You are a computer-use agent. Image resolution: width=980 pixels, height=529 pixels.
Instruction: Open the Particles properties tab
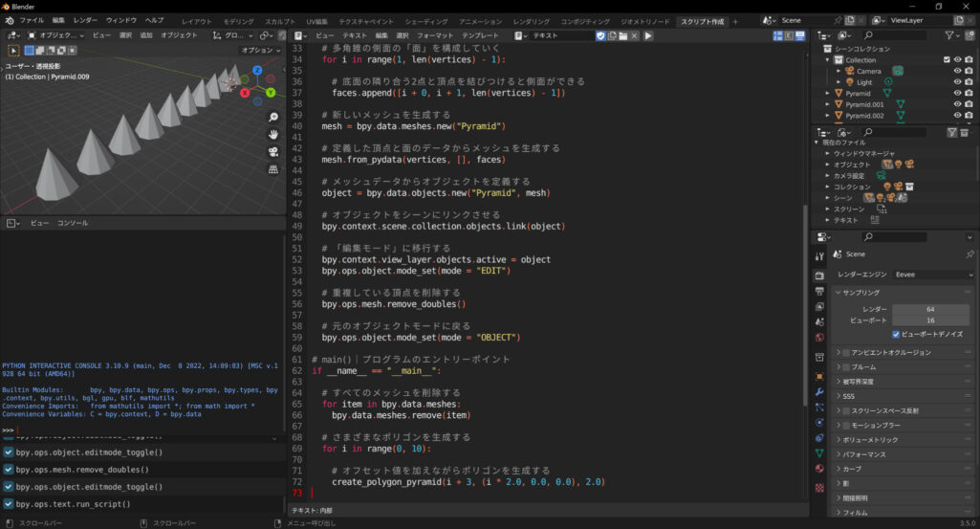(x=819, y=408)
